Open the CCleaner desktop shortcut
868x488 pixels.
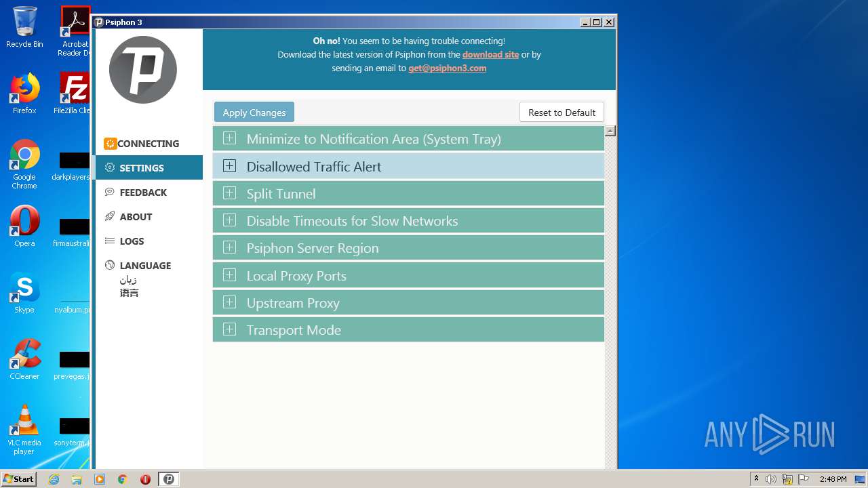tap(24, 359)
